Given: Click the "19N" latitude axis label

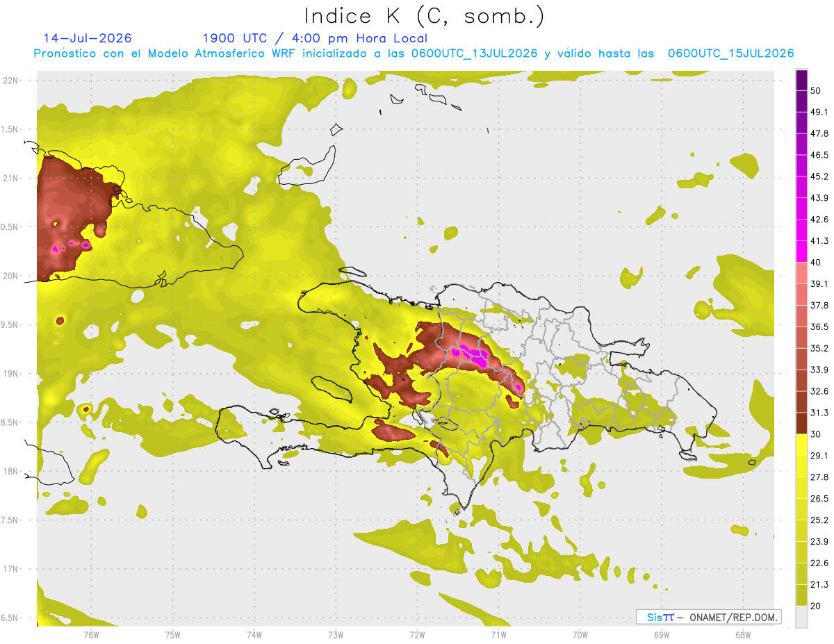Looking at the screenshot, I should (x=10, y=374).
